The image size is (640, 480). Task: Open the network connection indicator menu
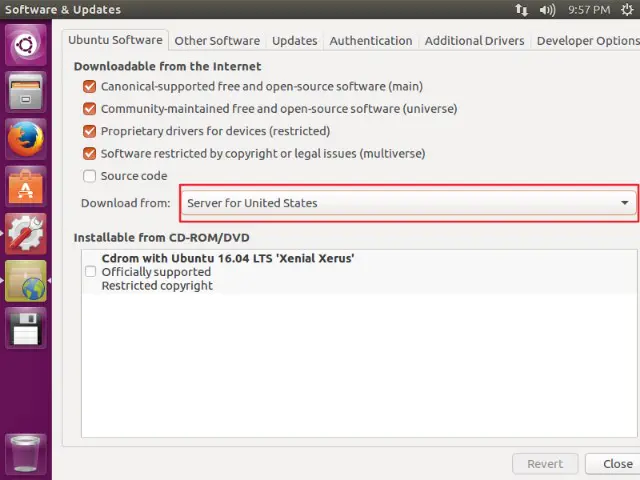(522, 10)
